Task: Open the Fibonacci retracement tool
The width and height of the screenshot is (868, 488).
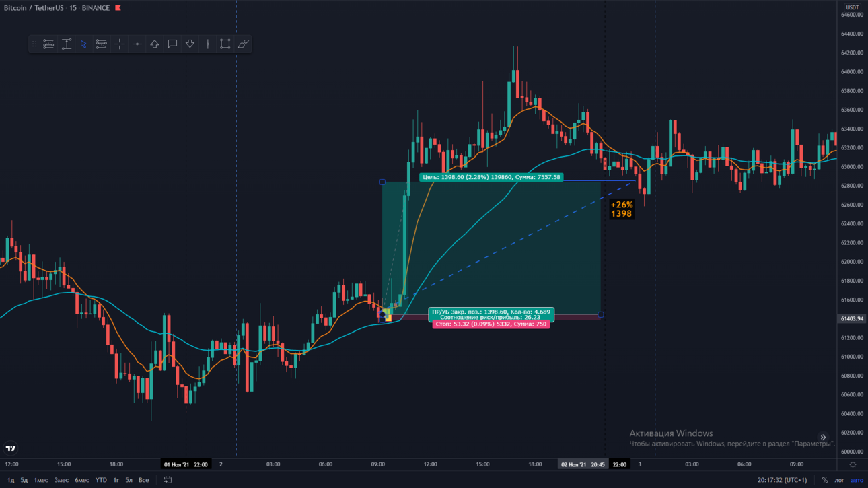Action: click(x=102, y=44)
